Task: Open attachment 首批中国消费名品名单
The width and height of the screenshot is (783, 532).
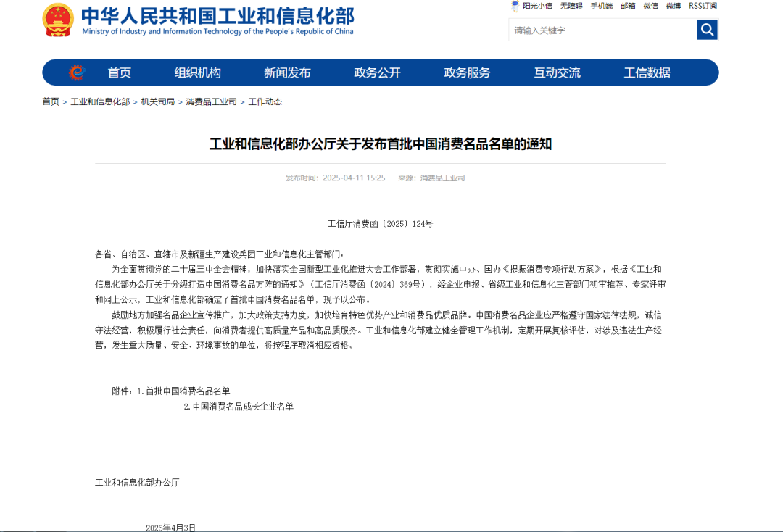Action: click(188, 391)
